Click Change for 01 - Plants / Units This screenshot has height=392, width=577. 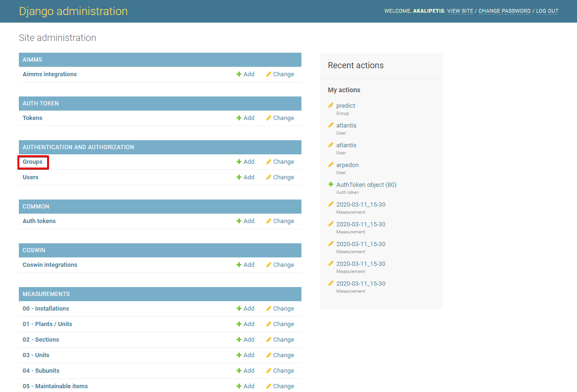[x=280, y=324]
